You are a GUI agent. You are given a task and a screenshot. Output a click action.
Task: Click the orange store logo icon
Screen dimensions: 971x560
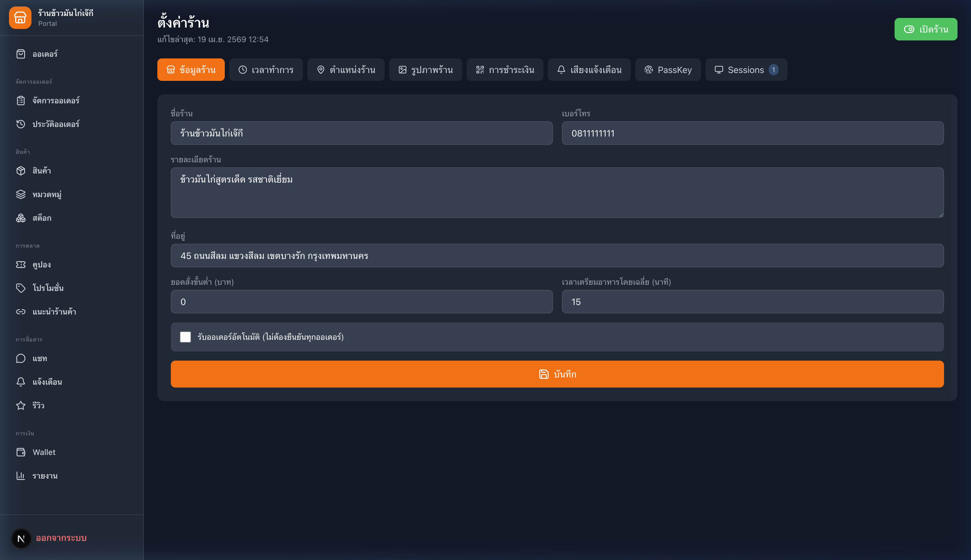click(20, 18)
